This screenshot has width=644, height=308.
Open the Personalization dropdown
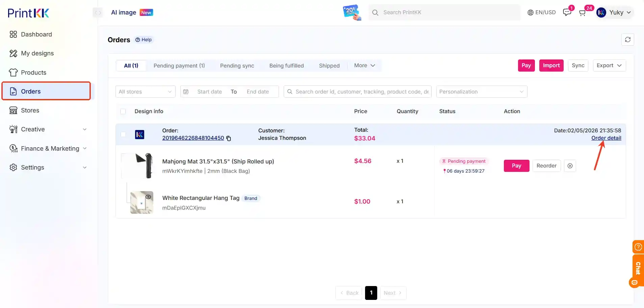coord(481,92)
